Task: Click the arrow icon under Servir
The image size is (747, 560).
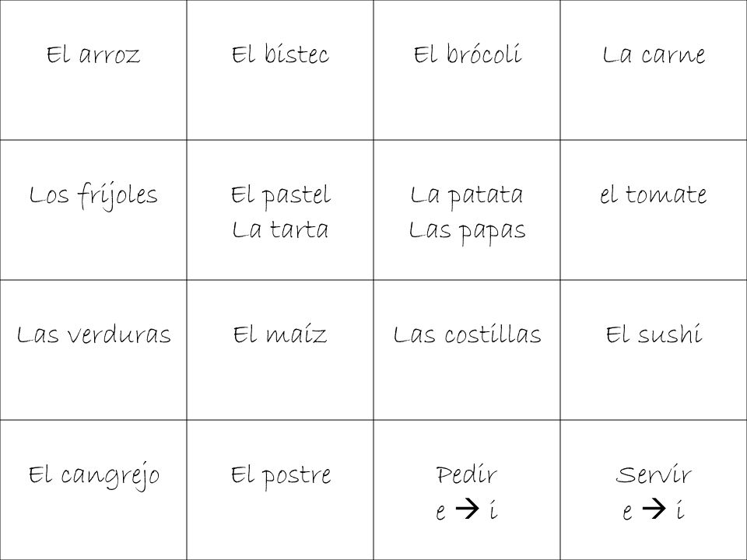Action: tap(654, 509)
